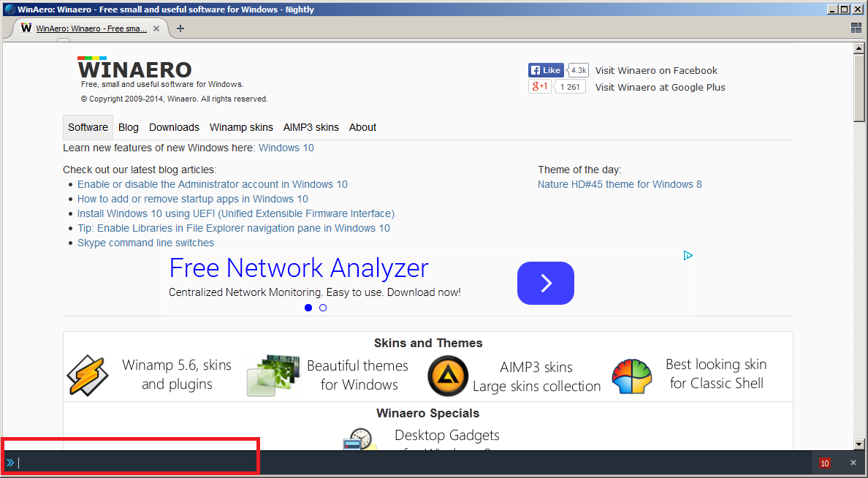Viewport: 868px width, 478px height.
Task: Click the red error counter 10
Action: point(825,463)
